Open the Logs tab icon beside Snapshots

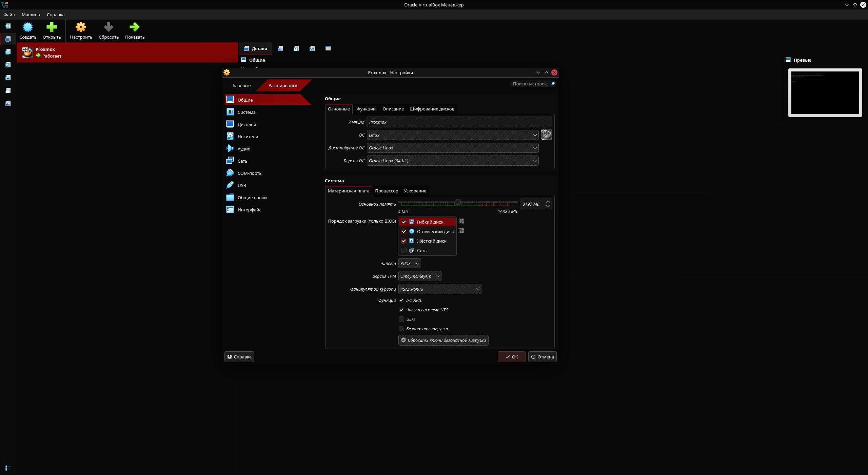click(x=296, y=48)
